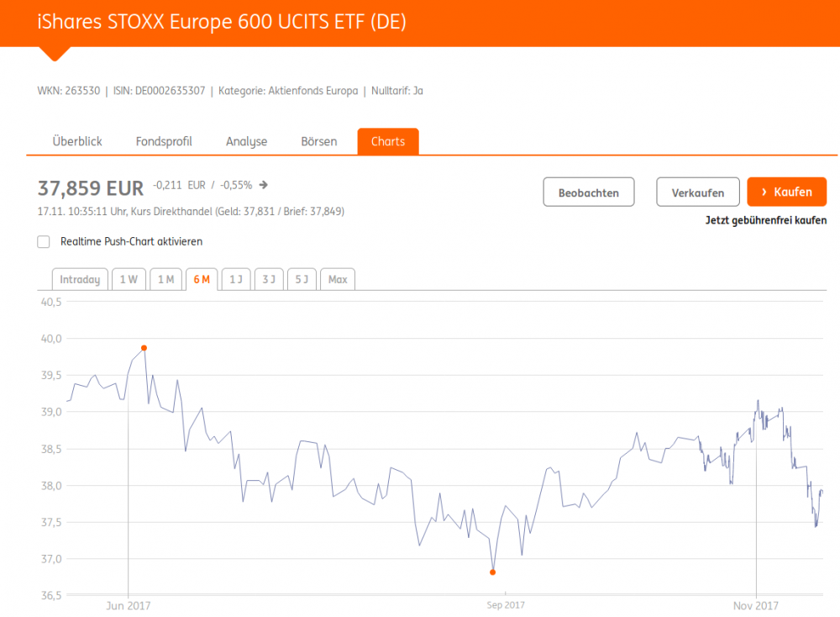Switch chart to the 1 M range

[166, 279]
